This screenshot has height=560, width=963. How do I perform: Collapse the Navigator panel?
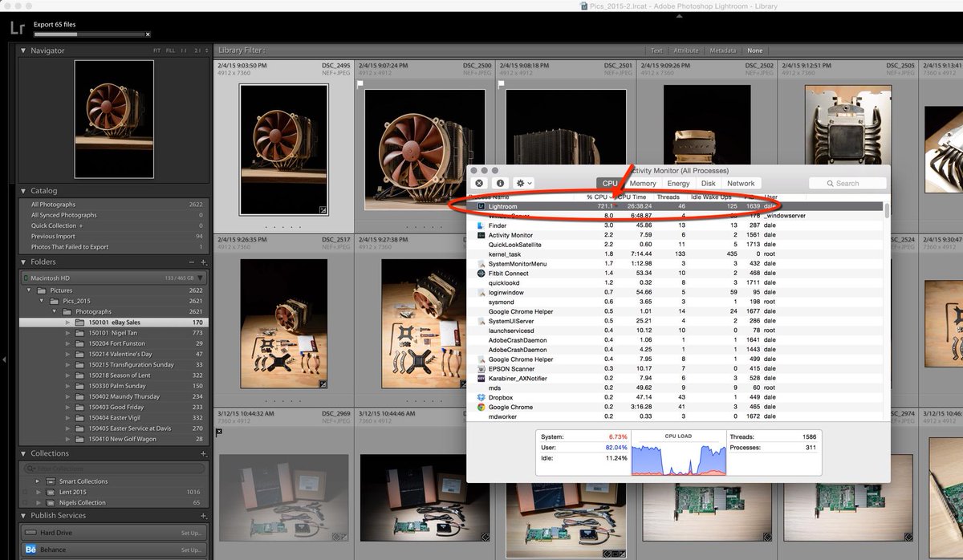pos(23,51)
